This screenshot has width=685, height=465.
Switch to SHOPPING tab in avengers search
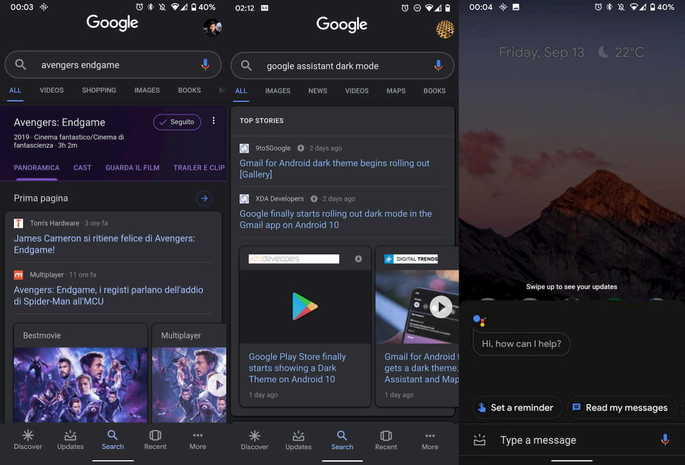click(x=99, y=90)
